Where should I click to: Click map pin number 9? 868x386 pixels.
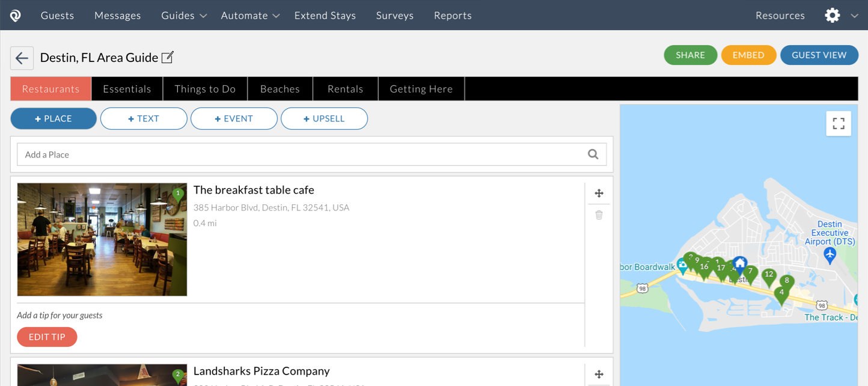click(697, 262)
